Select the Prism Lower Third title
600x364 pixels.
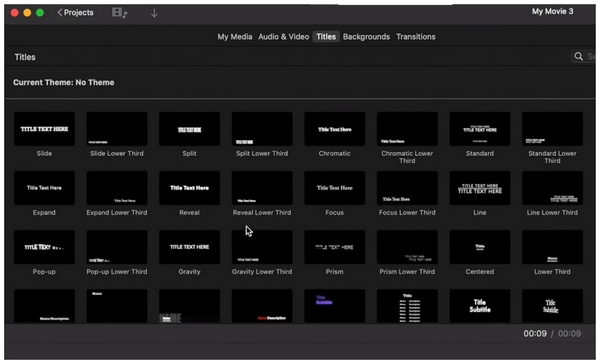pos(407,247)
